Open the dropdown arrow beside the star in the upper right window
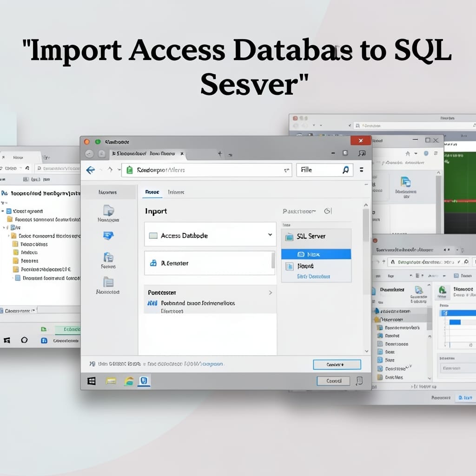The height and width of the screenshot is (476, 476). point(416,153)
